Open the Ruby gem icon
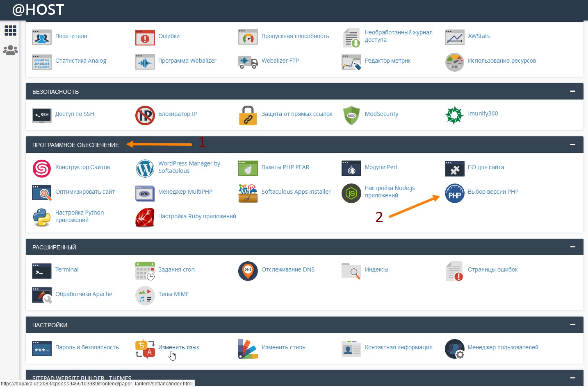This screenshot has height=387, width=588. click(x=145, y=217)
